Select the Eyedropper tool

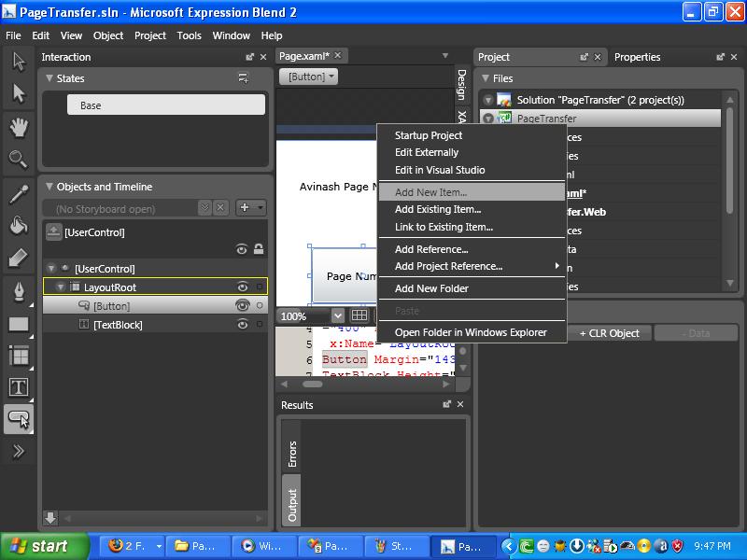19,194
